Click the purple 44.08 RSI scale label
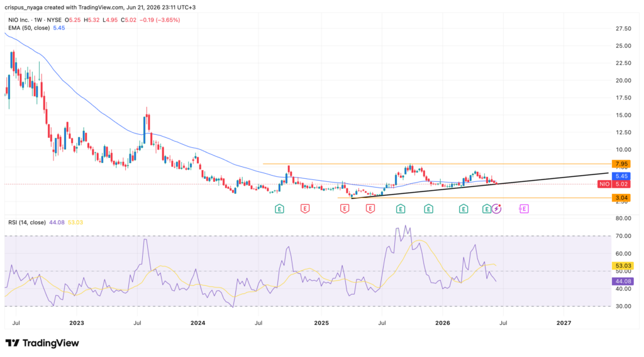Screen dimensions: 644x357 tap(623, 281)
